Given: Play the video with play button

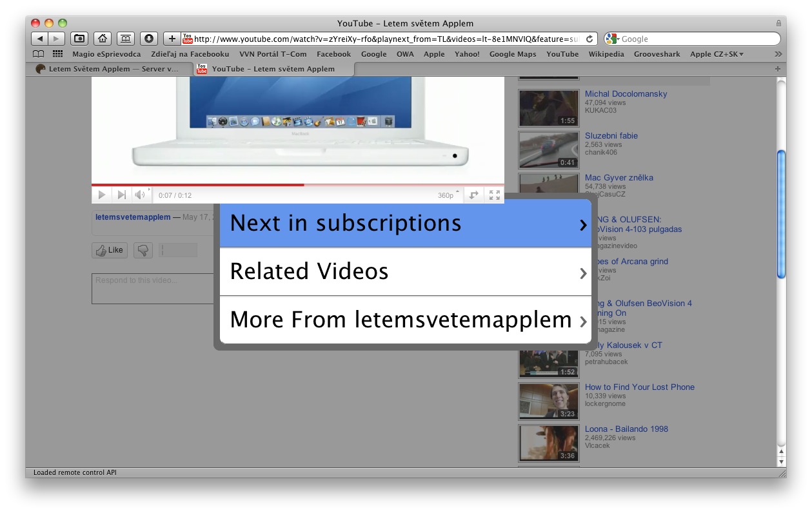Looking at the screenshot, I should pos(101,195).
